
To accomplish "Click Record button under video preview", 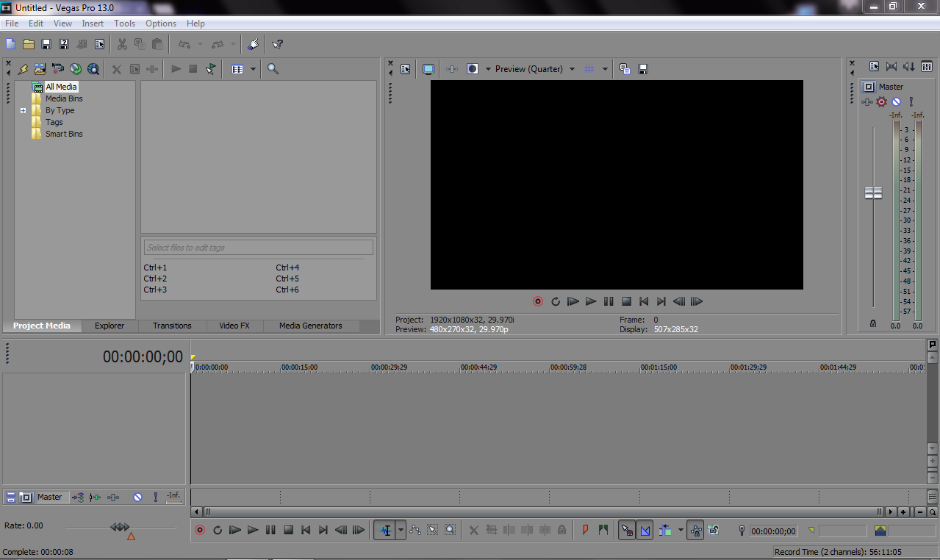I will 538,301.
